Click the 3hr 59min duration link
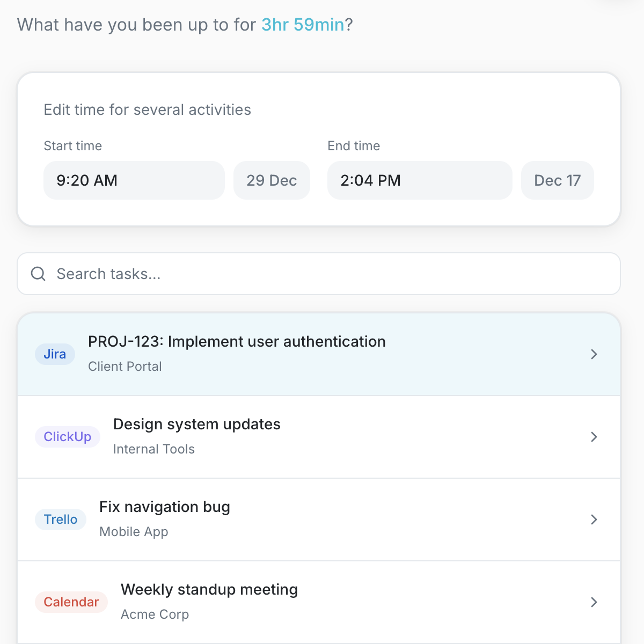This screenshot has width=644, height=644. (x=304, y=25)
